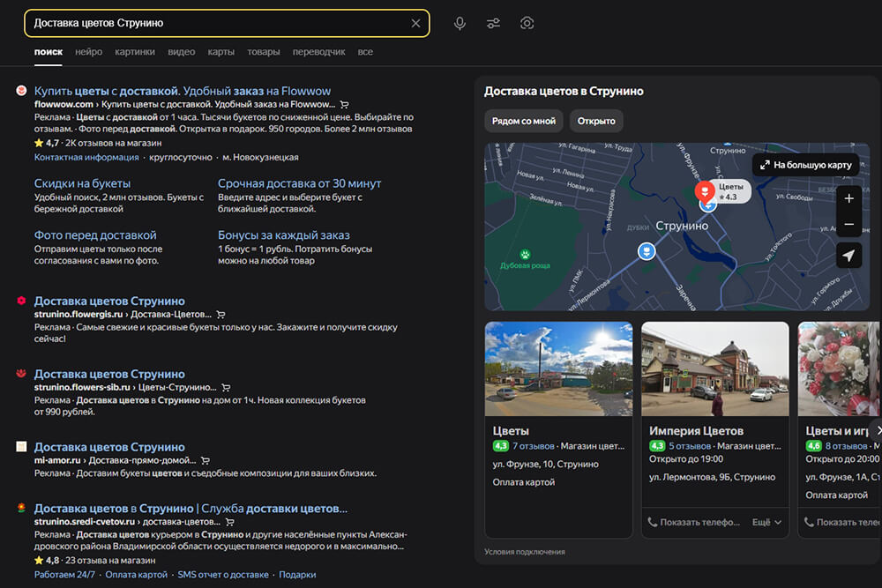
Task: Click the flowergis favicon
Action: [21, 301]
